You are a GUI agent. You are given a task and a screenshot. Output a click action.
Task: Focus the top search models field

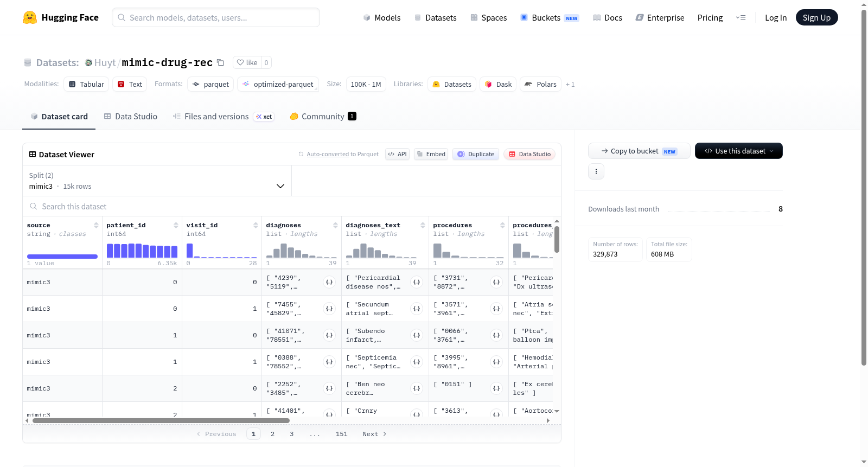pyautogui.click(x=216, y=17)
